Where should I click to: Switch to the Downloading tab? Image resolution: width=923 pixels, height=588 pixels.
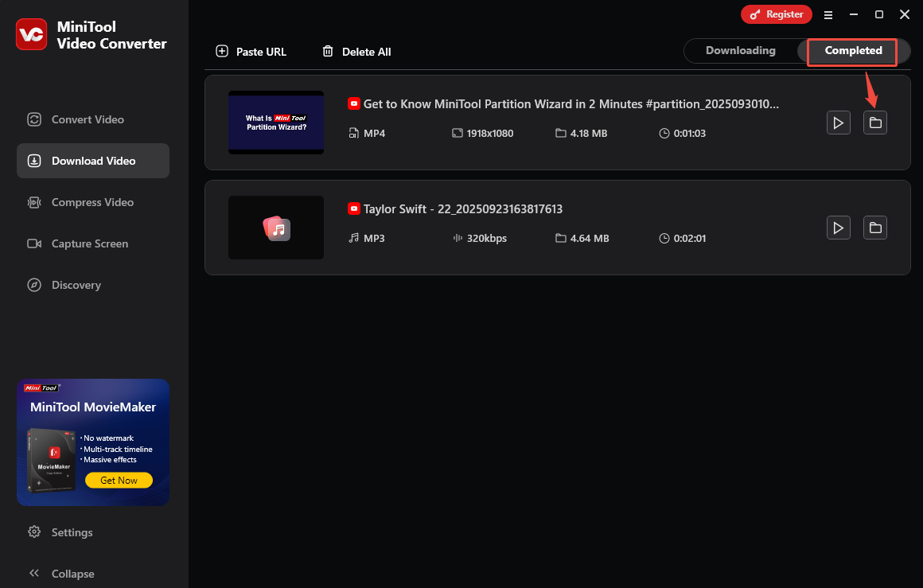click(x=741, y=51)
